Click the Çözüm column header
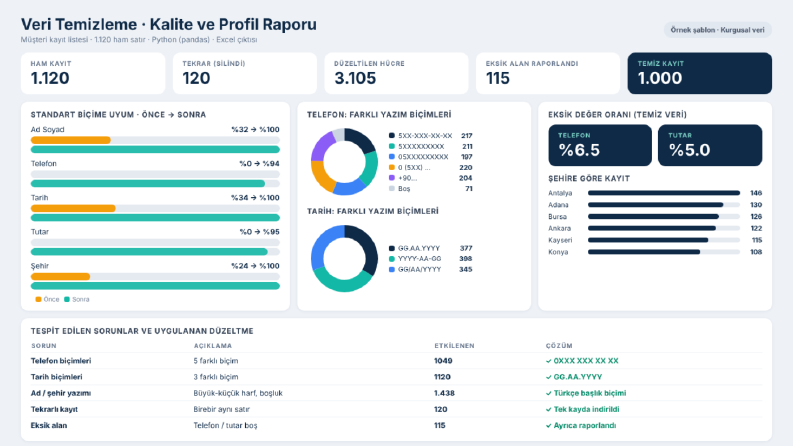793x446 pixels. 559,346
